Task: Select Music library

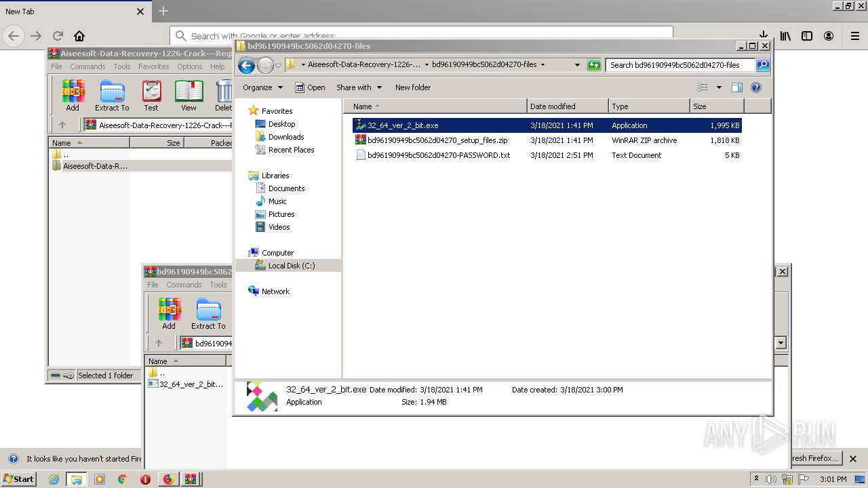Action: pyautogui.click(x=277, y=201)
